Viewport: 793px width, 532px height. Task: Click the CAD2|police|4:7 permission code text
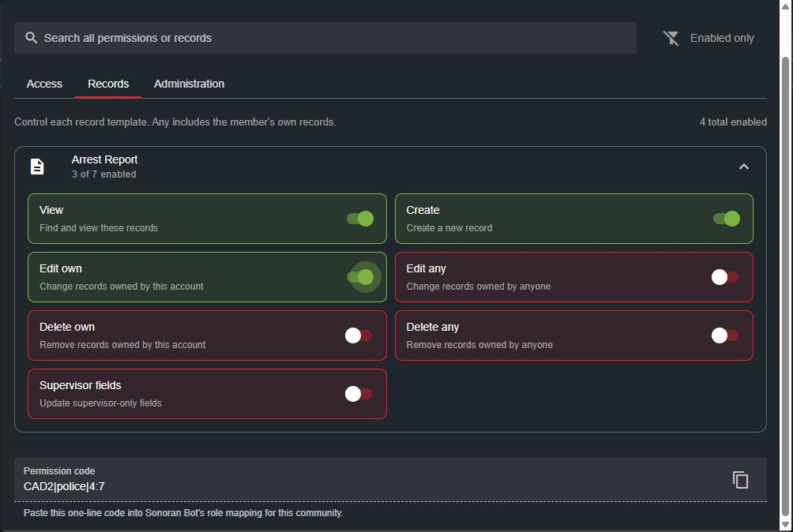click(64, 486)
